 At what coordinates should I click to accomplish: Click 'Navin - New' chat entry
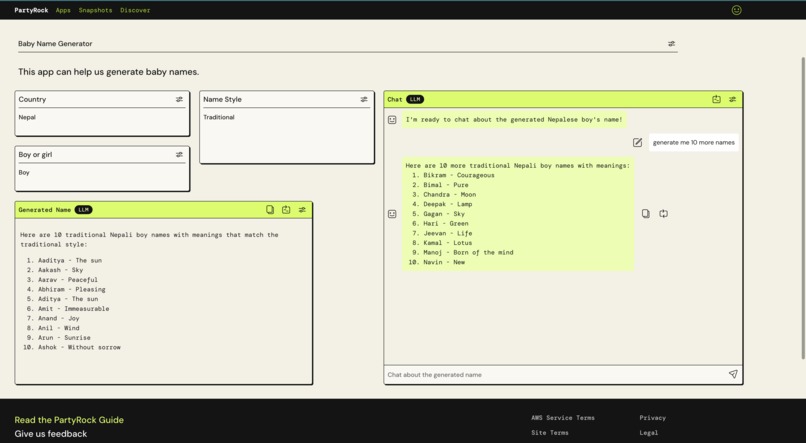444,262
